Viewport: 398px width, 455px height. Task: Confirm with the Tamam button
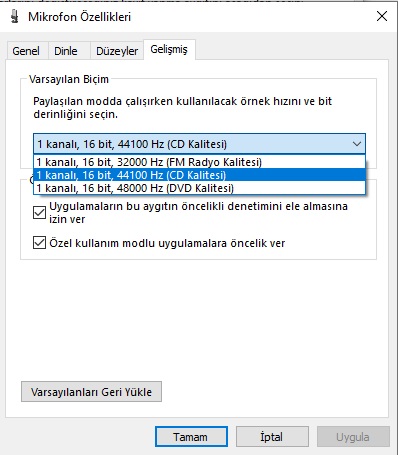coord(191,437)
